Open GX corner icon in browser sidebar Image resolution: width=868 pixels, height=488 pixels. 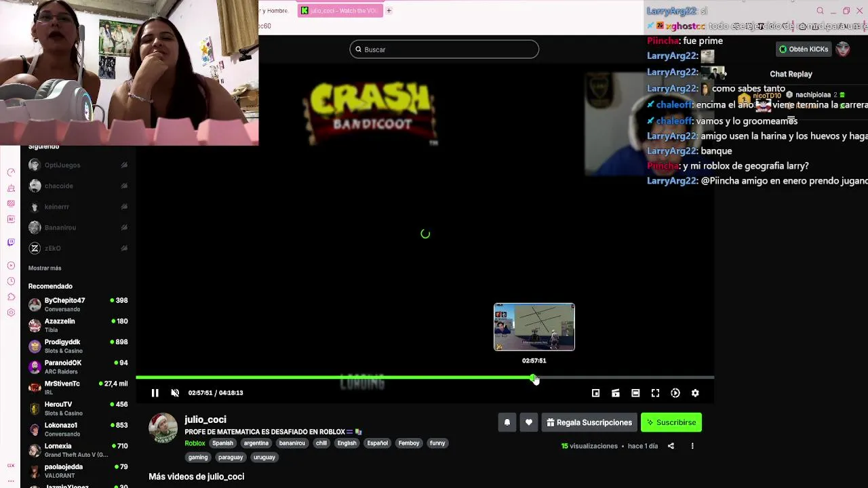click(x=11, y=466)
